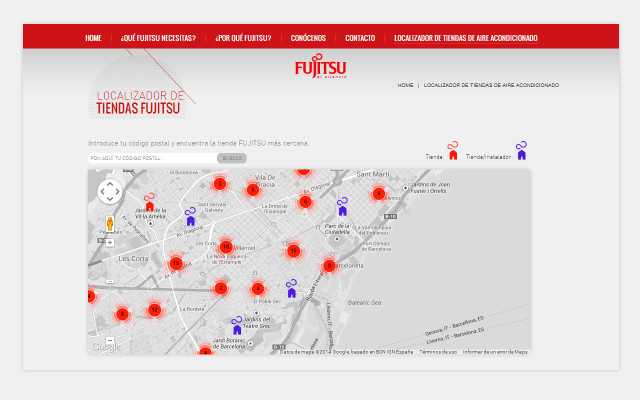Screen dimensions: 640x400
Task: Click the HOME breadcrumb link
Action: pos(405,85)
